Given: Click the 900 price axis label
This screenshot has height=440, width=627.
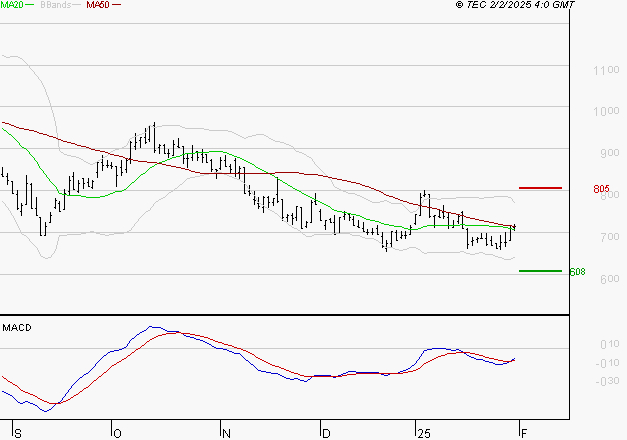Looking at the screenshot, I should pos(610,153).
